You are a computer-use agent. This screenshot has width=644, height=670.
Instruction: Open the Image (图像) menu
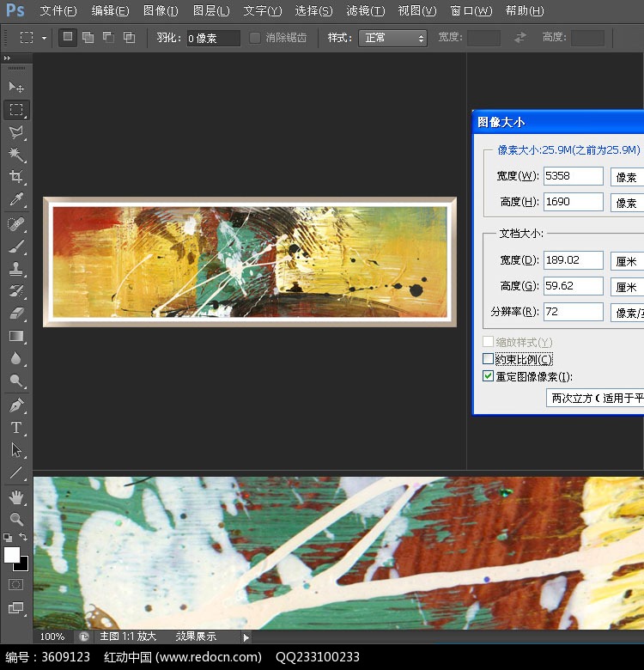pyautogui.click(x=161, y=10)
